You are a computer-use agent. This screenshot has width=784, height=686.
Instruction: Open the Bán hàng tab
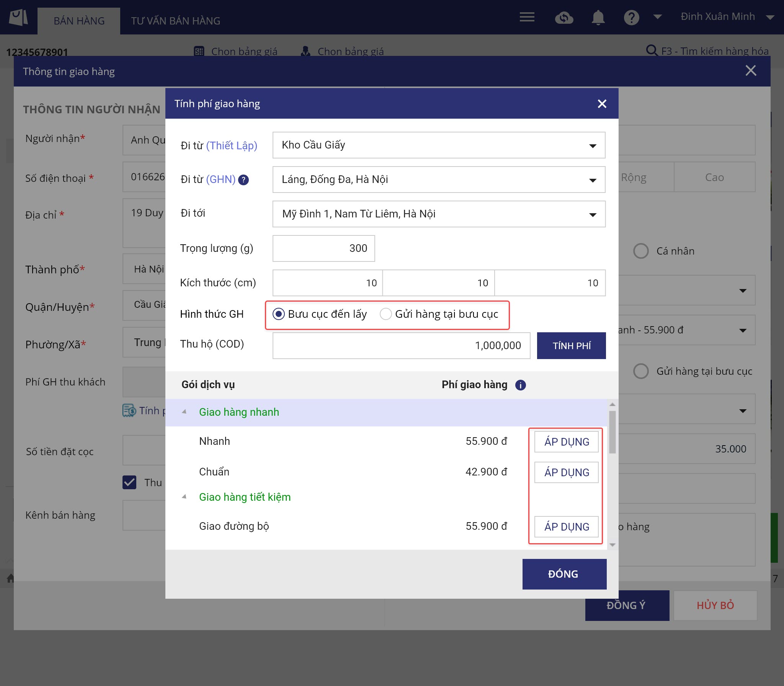tap(79, 21)
